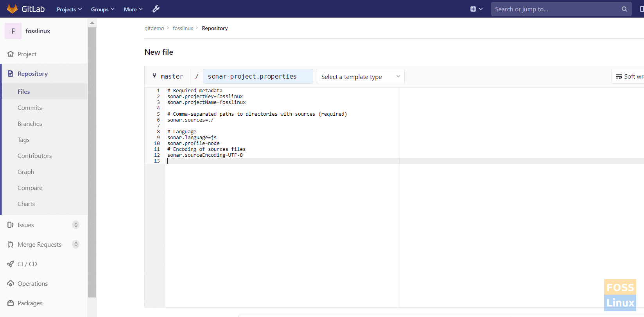Open the Issues sidebar item
This screenshot has width=644, height=317.
click(x=26, y=225)
